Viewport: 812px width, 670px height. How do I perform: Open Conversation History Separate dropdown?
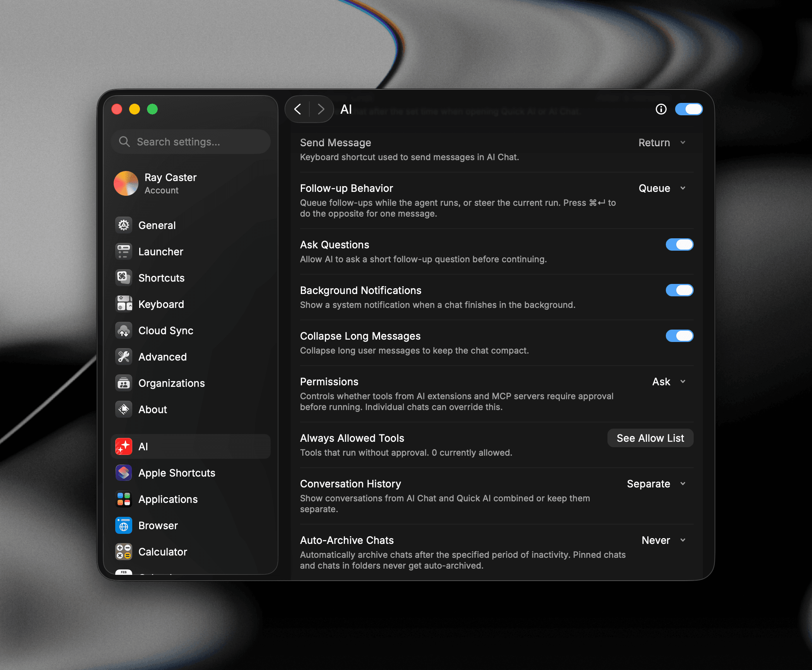point(657,484)
